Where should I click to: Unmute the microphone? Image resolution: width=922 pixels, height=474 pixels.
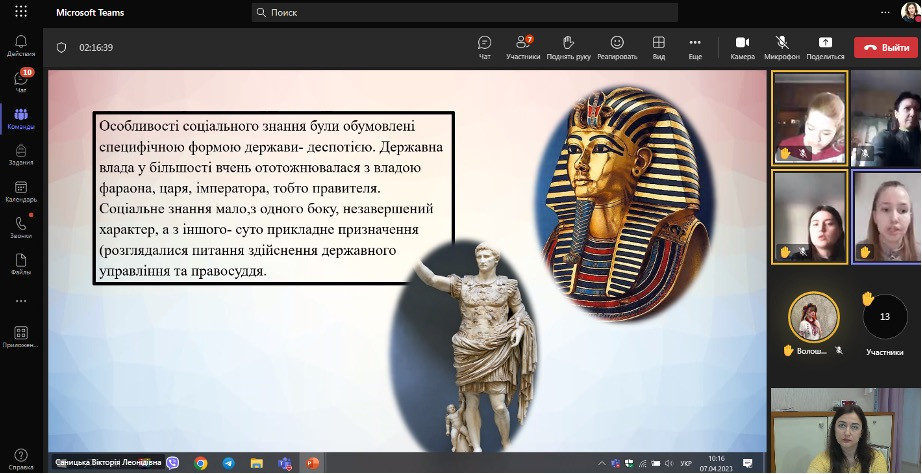(x=782, y=47)
